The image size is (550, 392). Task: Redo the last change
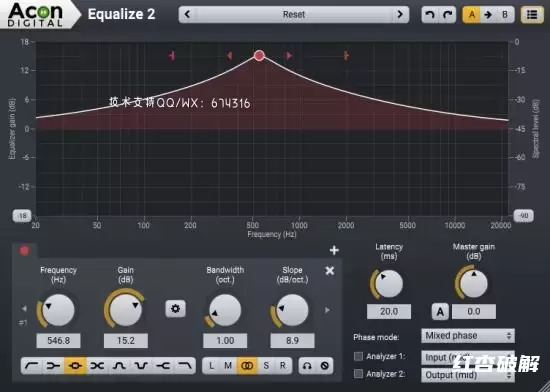(448, 15)
